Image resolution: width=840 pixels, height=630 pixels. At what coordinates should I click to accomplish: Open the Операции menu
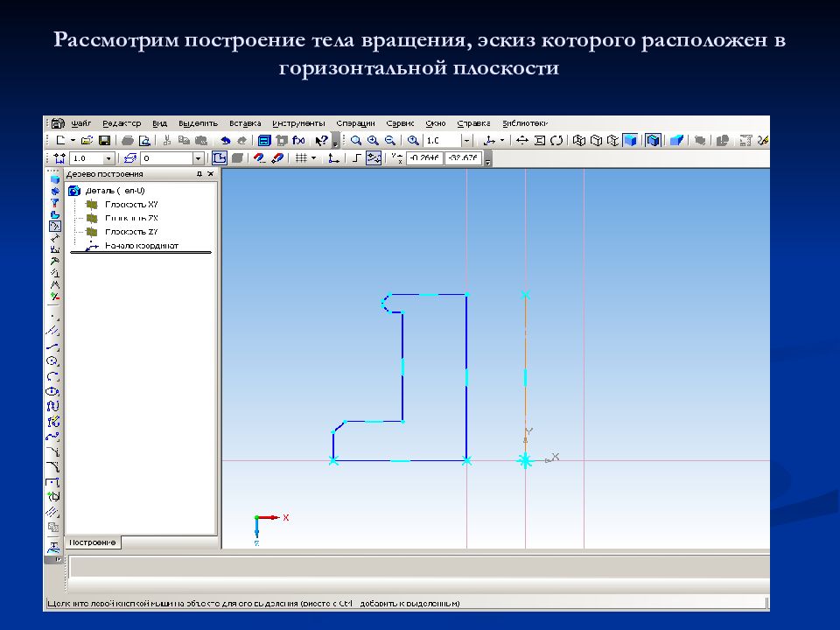click(x=356, y=123)
